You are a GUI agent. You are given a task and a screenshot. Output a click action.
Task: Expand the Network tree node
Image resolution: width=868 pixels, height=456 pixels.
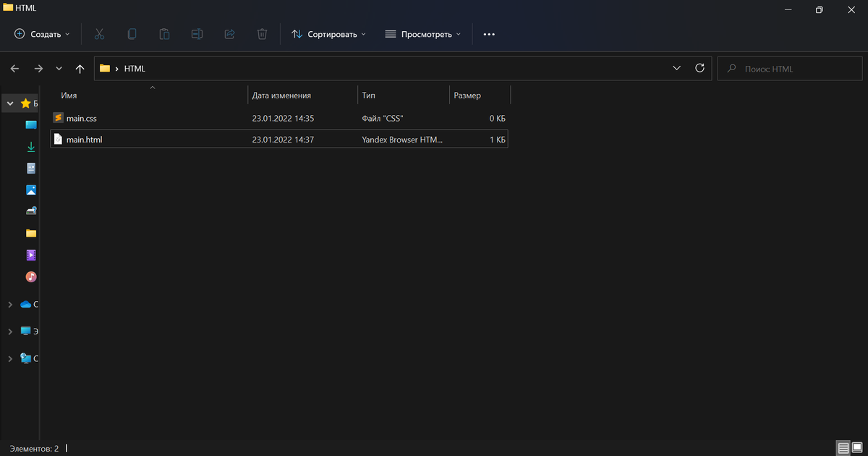coord(10,358)
